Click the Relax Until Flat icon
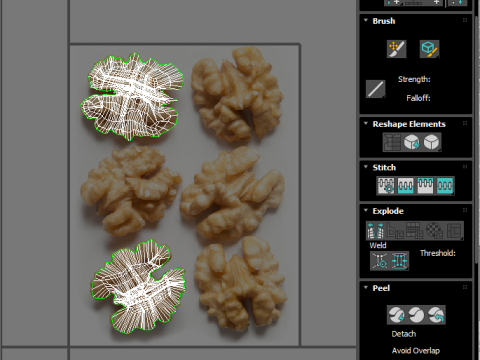 412,142
